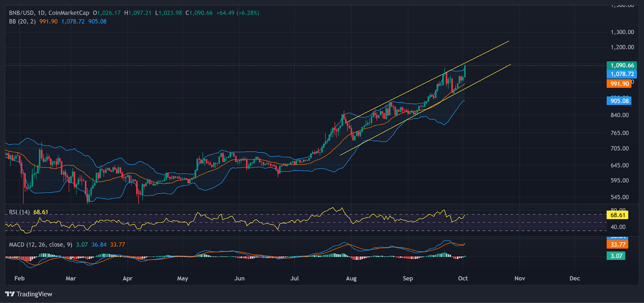
Task: Click the +64.49 (+6.28%) change value
Action: point(237,13)
